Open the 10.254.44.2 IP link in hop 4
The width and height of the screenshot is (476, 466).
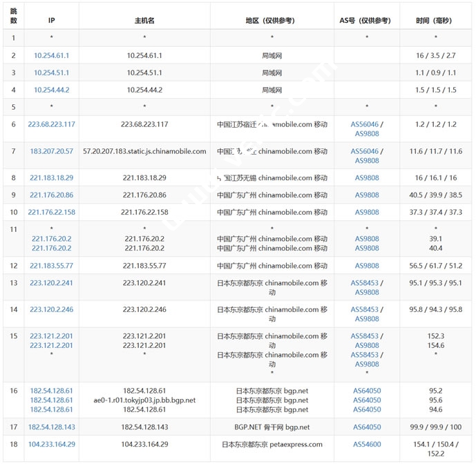(x=51, y=90)
